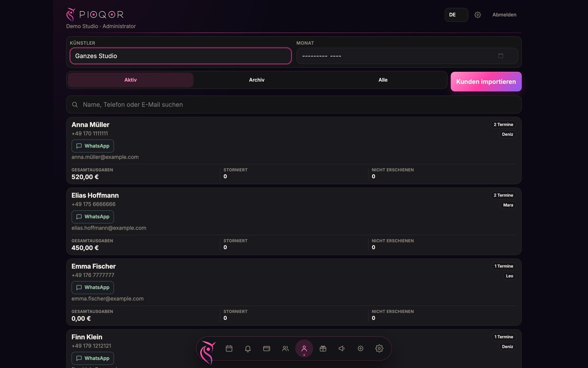The height and width of the screenshot is (368, 588).
Task: Open the calendar icon in bottom dock
Action: (229, 348)
